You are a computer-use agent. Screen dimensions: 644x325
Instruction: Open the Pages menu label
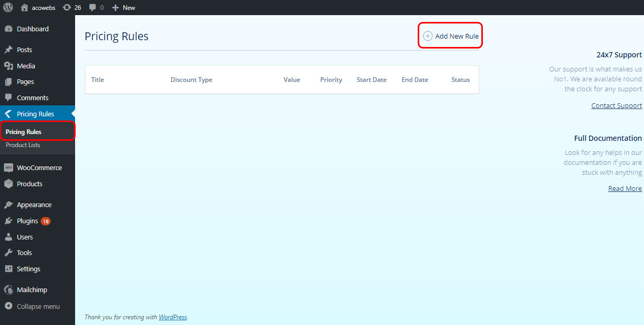pos(25,82)
